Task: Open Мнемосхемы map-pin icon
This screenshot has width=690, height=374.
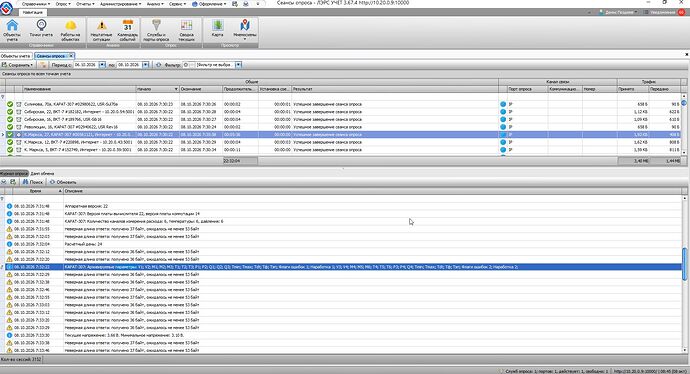Action: coord(245,30)
